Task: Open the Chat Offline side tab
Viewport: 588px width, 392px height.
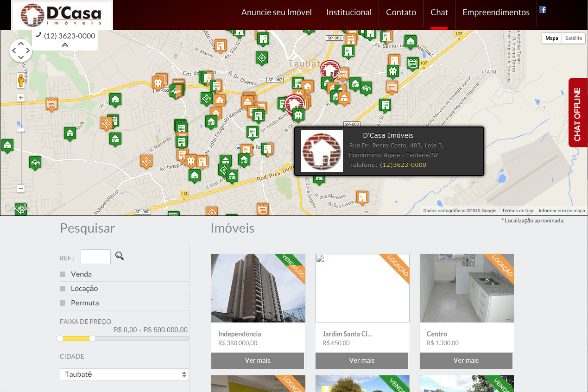Action: (578, 113)
